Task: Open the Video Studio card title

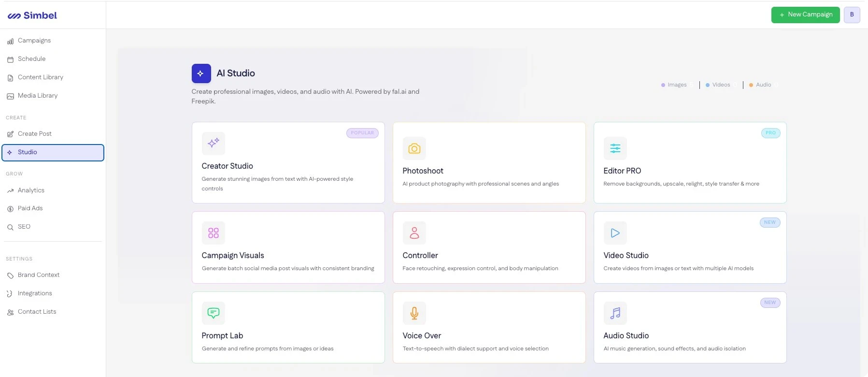Action: pyautogui.click(x=626, y=255)
